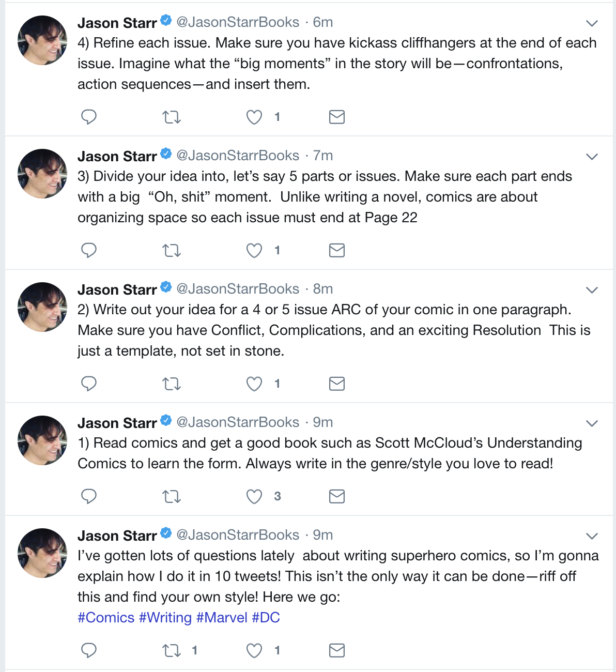View Jason Starr's avatar on the 8m tweet
The width and height of the screenshot is (616, 672).
[x=42, y=307]
